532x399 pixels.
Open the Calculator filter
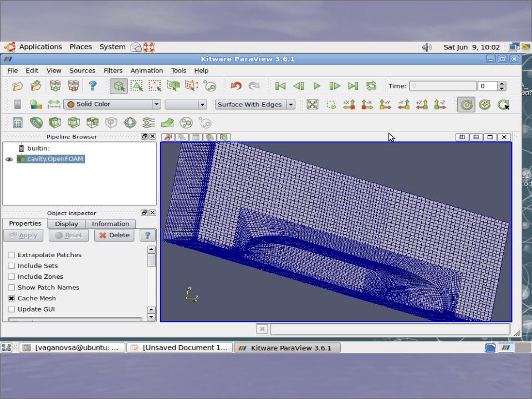[18, 122]
